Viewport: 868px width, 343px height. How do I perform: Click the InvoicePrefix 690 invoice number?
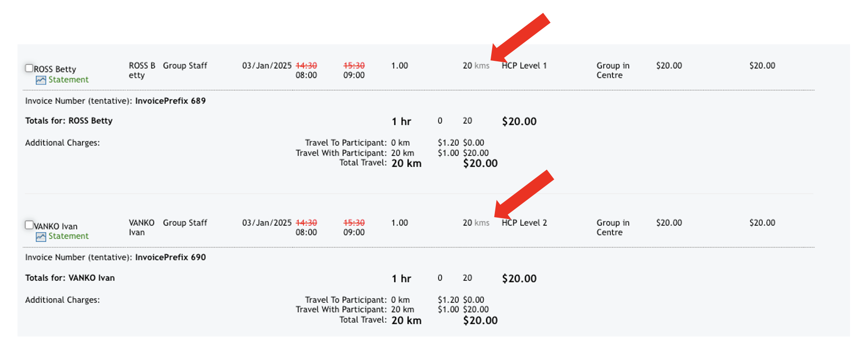[170, 257]
